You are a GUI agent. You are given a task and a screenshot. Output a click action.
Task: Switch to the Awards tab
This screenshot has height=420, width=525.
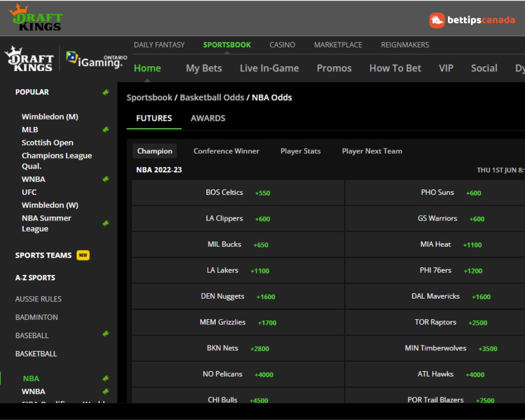(x=208, y=118)
